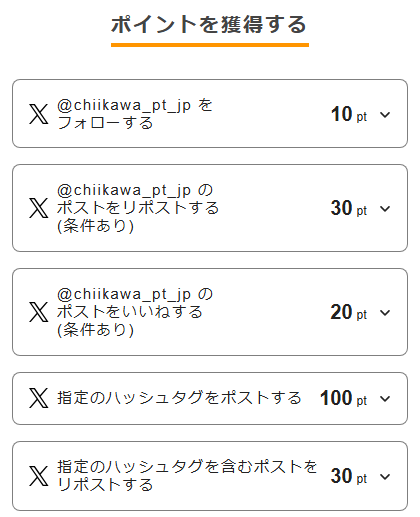The width and height of the screenshot is (420, 517).
Task: Click the X logo on the repost task card
Action: coord(39,208)
